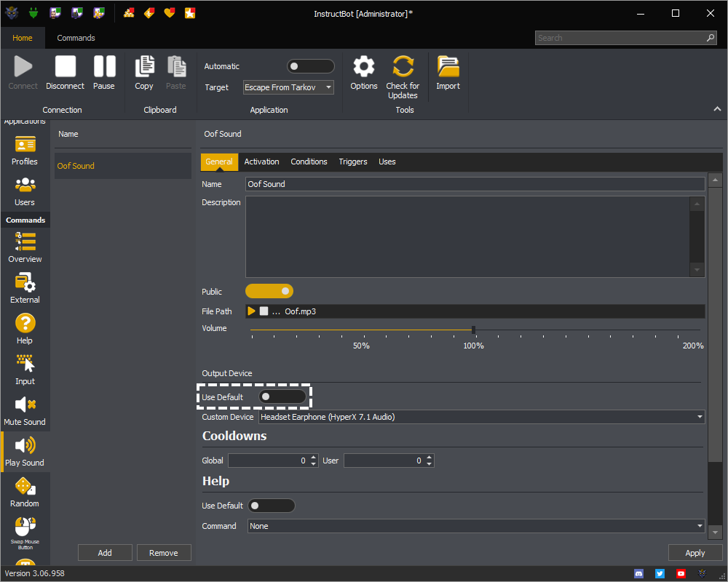This screenshot has height=582, width=728.
Task: Switch to the Uses tab
Action: click(387, 162)
